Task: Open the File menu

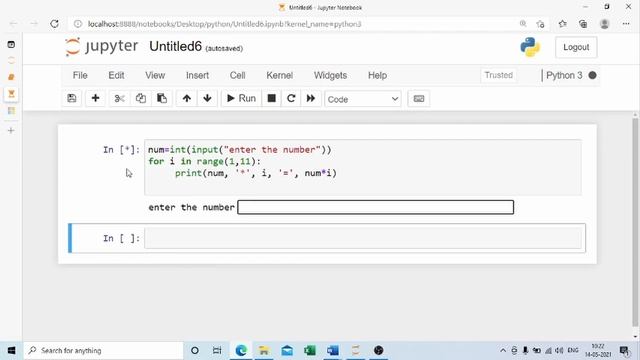Action: click(80, 76)
